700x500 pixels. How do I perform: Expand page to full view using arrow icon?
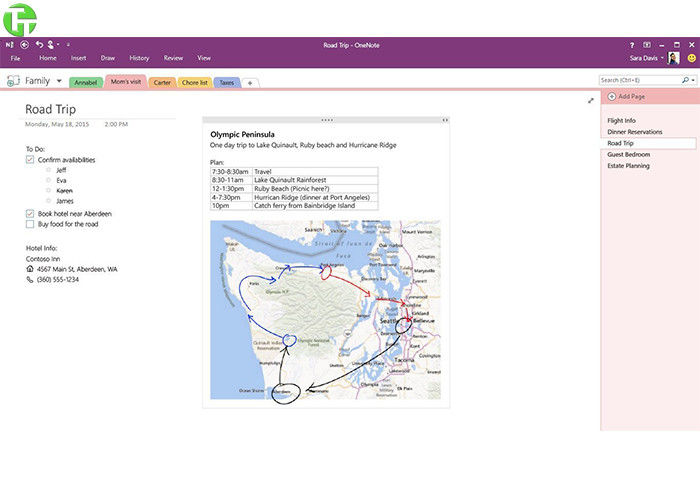(591, 100)
